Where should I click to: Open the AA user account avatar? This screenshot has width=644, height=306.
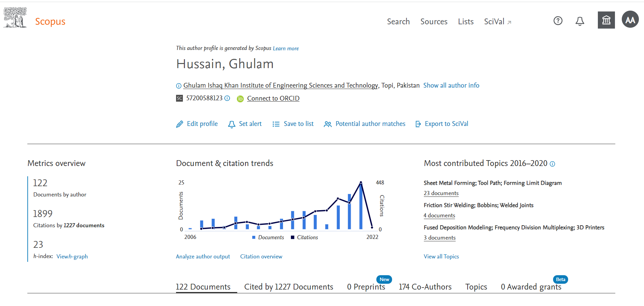tap(630, 20)
